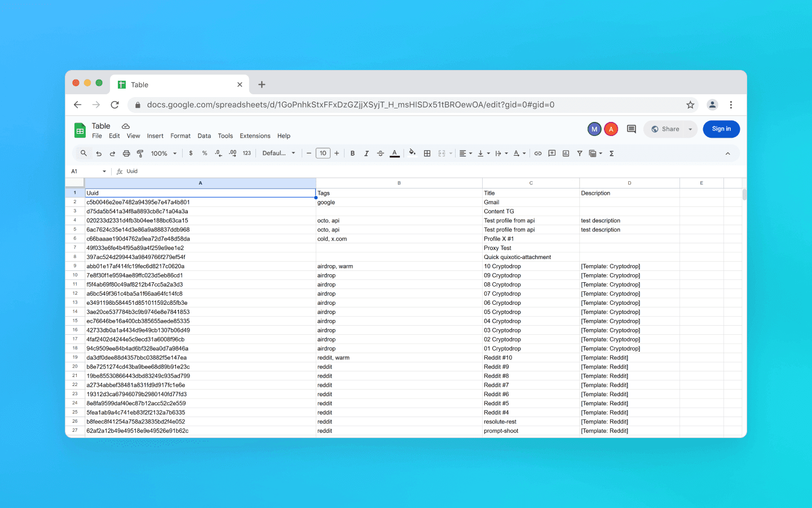
Task: Toggle bold formatting
Action: [x=352, y=153]
